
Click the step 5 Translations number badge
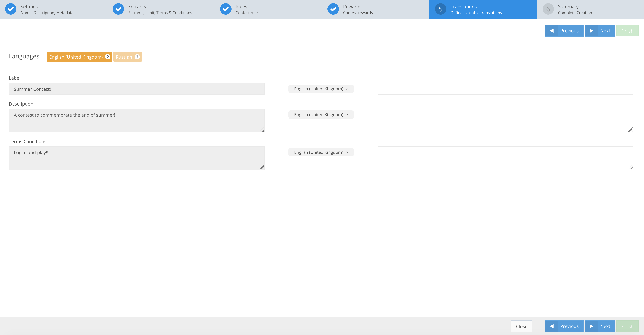point(441,9)
